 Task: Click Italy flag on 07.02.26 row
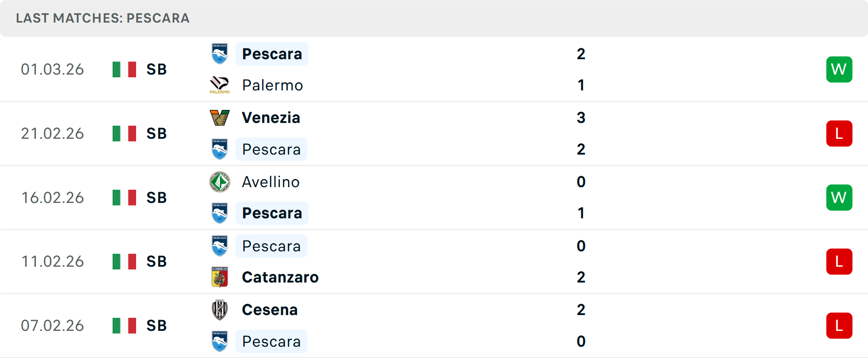(x=124, y=325)
